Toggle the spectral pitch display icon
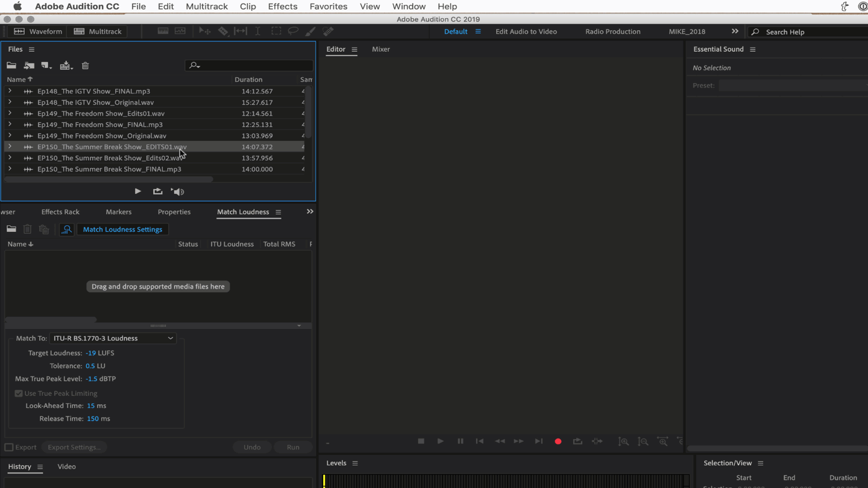 click(180, 31)
